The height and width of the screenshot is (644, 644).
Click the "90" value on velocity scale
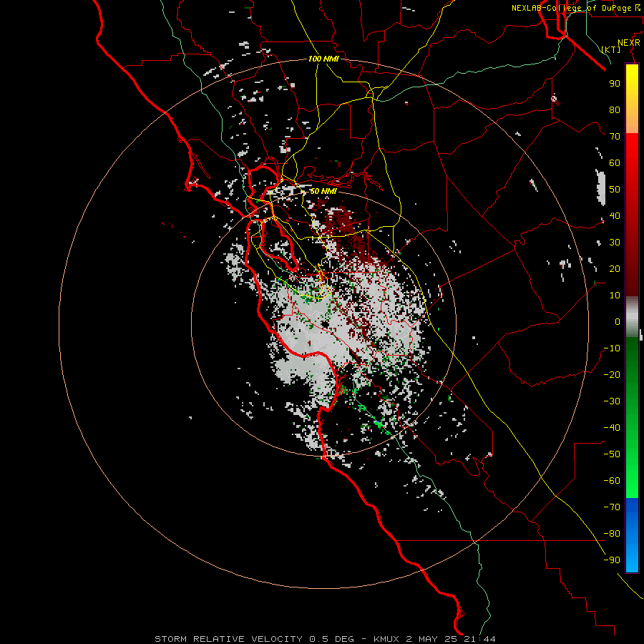pyautogui.click(x=615, y=84)
